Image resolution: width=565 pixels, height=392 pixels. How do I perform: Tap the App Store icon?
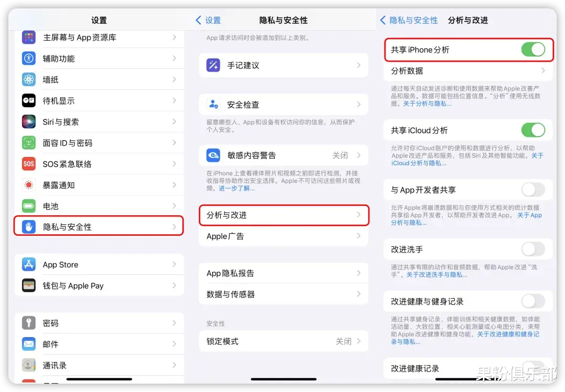click(x=29, y=264)
